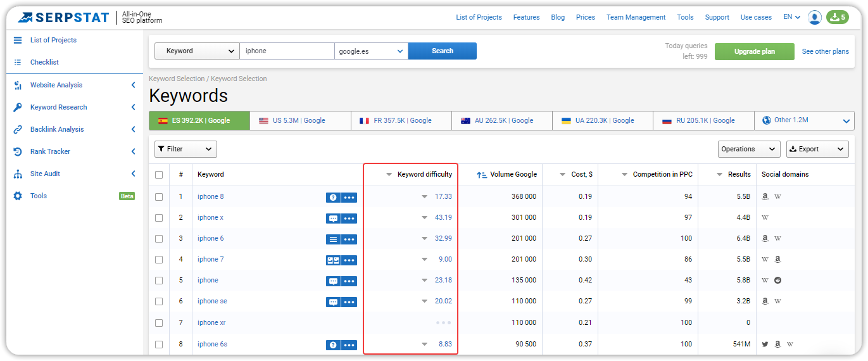
Task: Open Prices in the top navigation
Action: (x=586, y=17)
